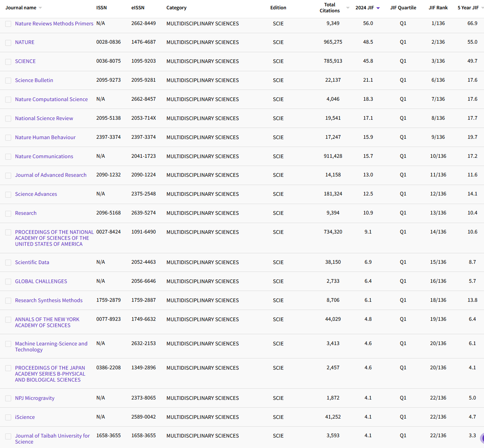View the National Science Review journal
This screenshot has width=484, height=448.
pos(44,118)
